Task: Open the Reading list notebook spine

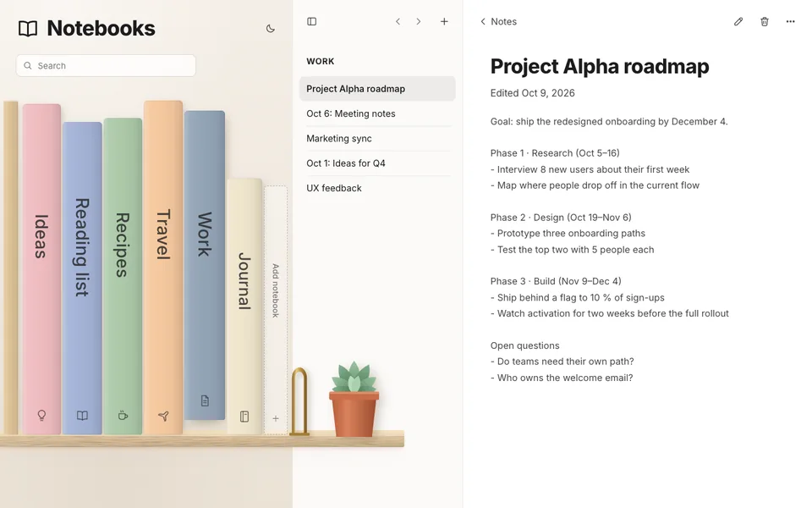Action: (82, 278)
